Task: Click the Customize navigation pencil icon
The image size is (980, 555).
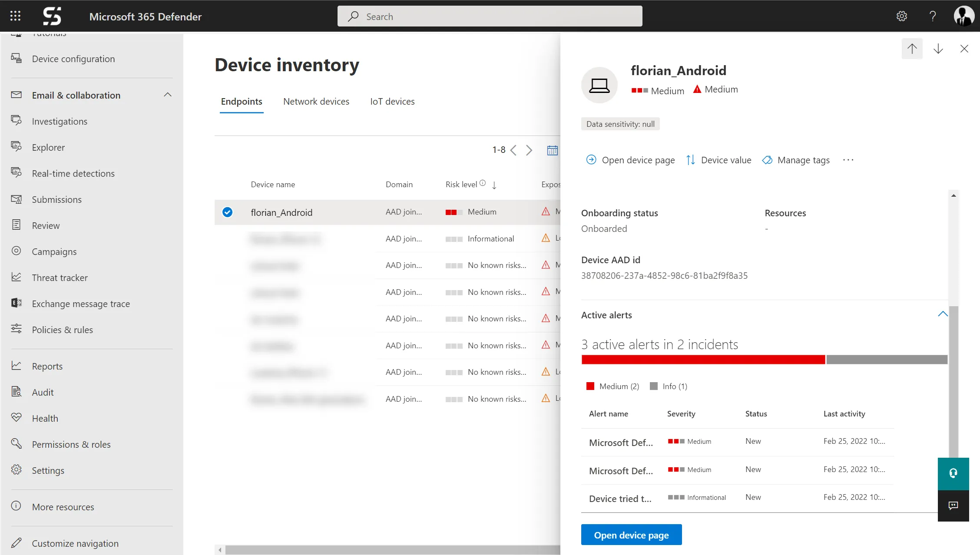Action: (x=17, y=543)
